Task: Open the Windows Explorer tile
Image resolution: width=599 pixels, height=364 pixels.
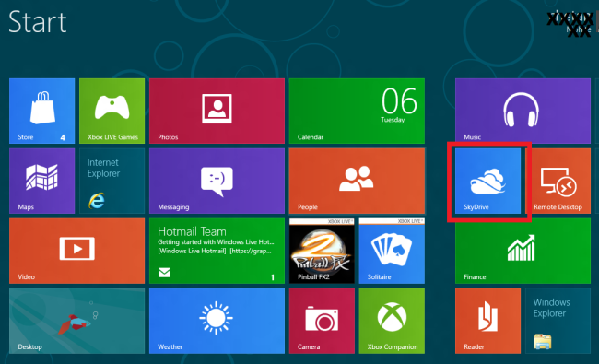Action: 558,321
